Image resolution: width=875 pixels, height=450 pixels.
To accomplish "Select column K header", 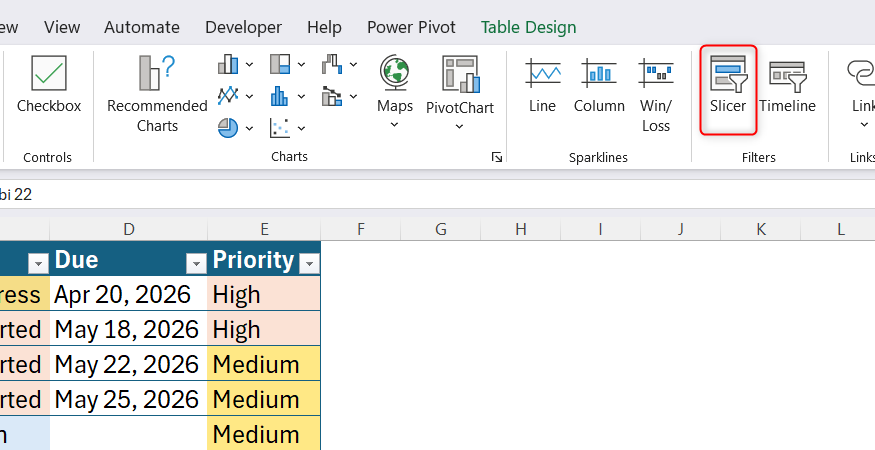I will (x=761, y=229).
